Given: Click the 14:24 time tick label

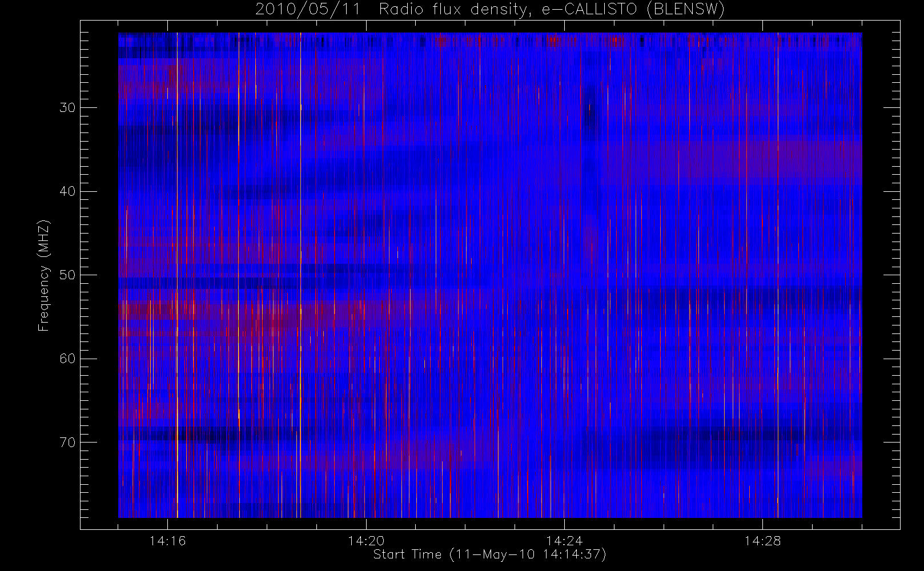Looking at the screenshot, I should click(564, 541).
